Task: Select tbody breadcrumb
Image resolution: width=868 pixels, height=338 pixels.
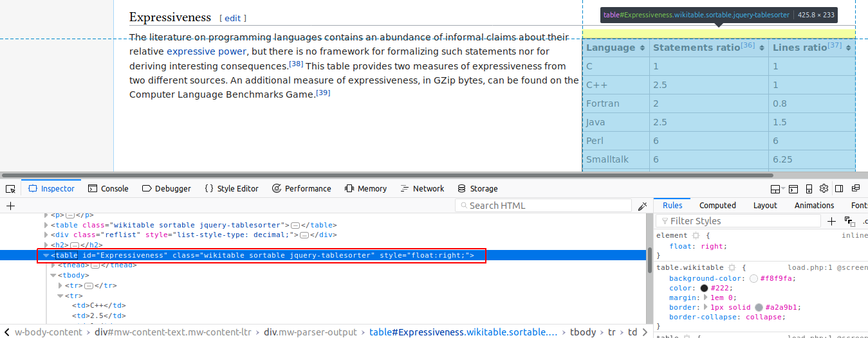Action: 583,332
